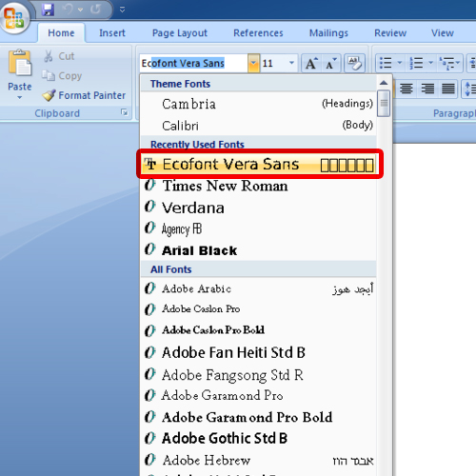Redo the last action
476x476 pixels.
coord(95,10)
